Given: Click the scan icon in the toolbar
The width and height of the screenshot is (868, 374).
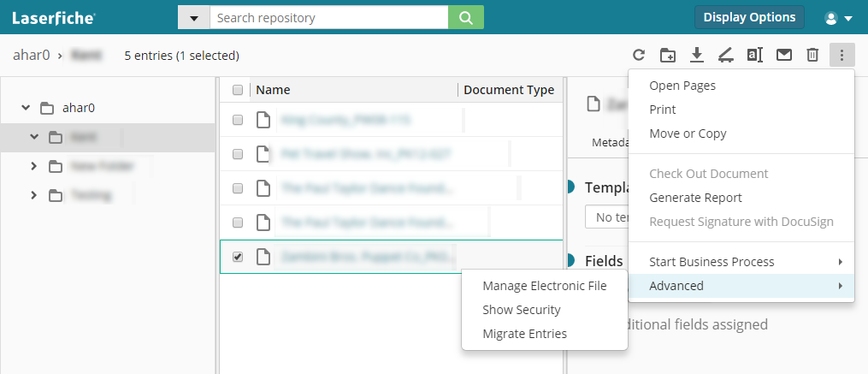Looking at the screenshot, I should pos(726,56).
